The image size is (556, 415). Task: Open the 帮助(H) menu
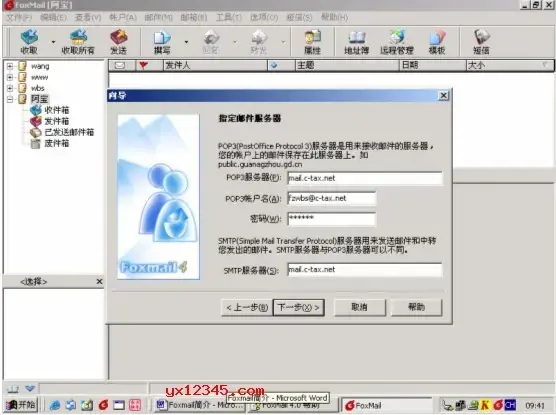click(334, 17)
